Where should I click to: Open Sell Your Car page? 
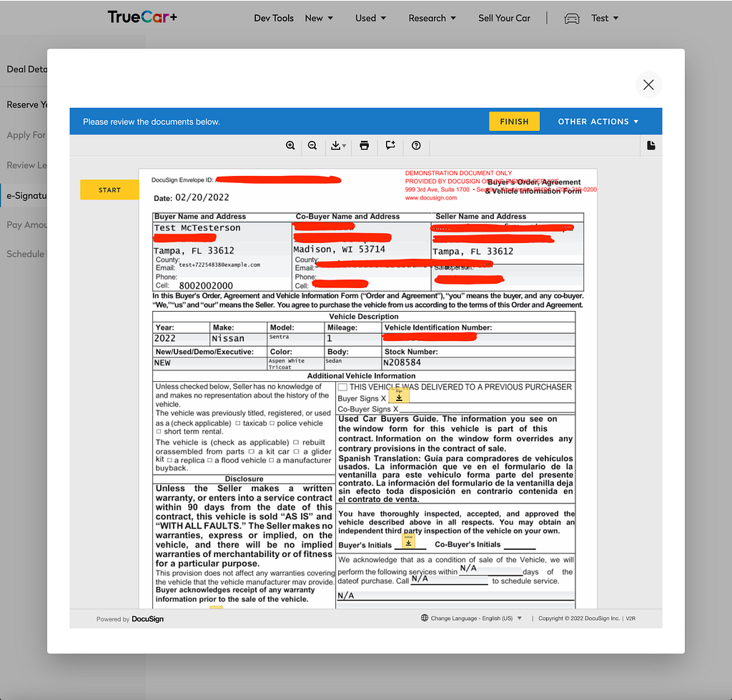pos(504,18)
